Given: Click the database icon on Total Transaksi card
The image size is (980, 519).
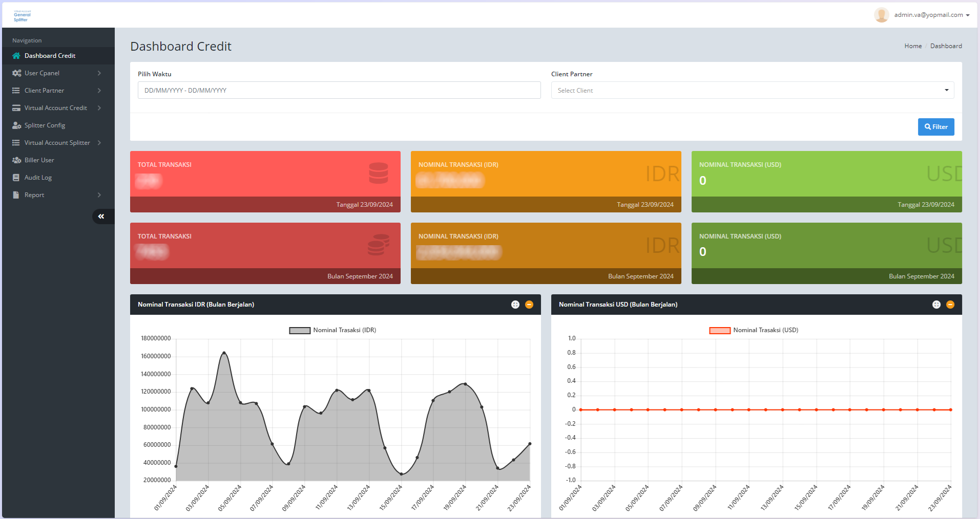Looking at the screenshot, I should click(x=379, y=173).
